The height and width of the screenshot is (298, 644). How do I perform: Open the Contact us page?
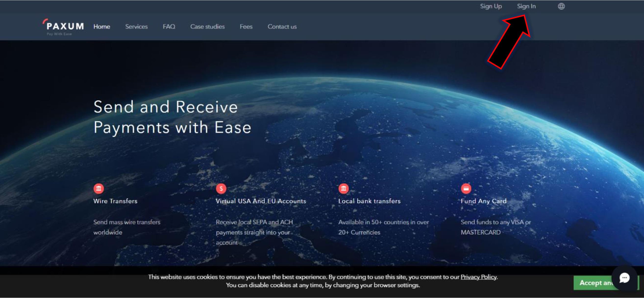(282, 26)
